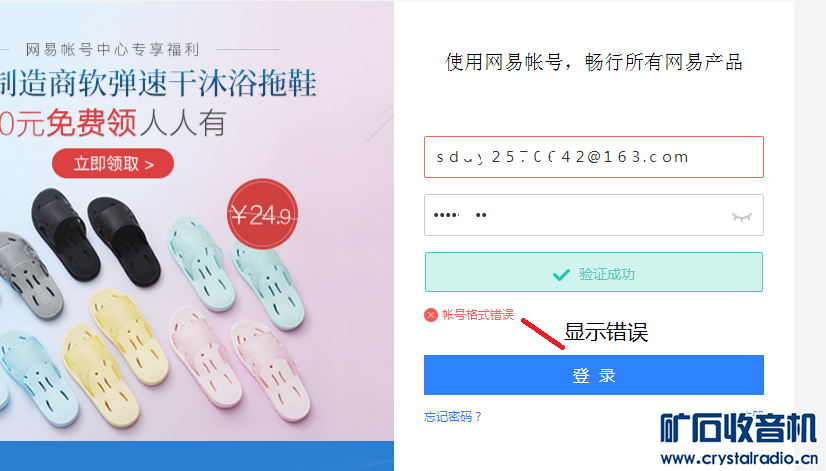Click the 立即领取 claim-now button
The width and height of the screenshot is (826, 471).
tap(114, 163)
